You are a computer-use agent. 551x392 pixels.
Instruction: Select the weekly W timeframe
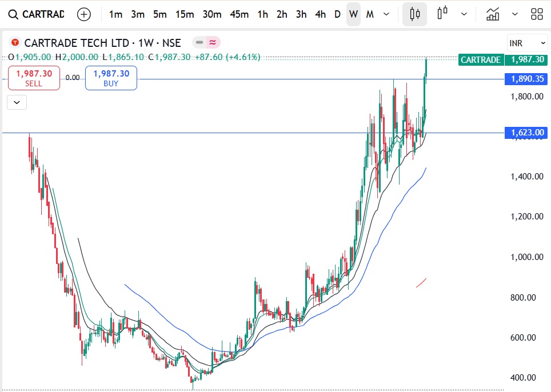click(x=354, y=14)
